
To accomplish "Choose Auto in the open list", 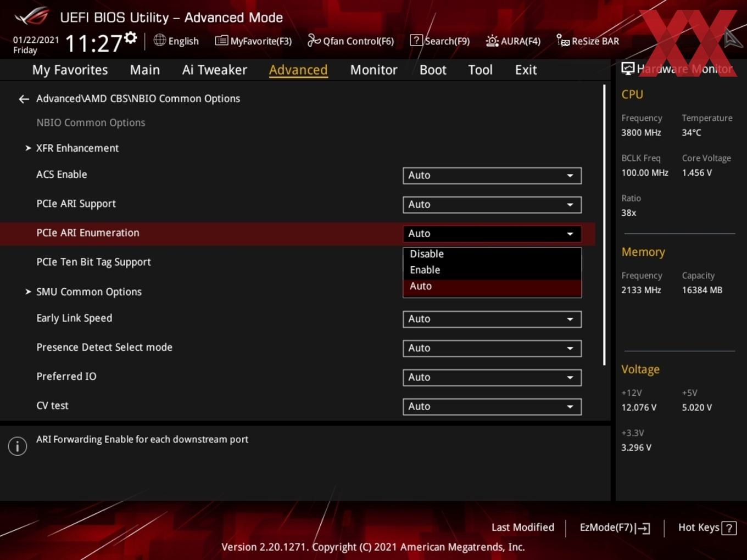I will [x=492, y=287].
